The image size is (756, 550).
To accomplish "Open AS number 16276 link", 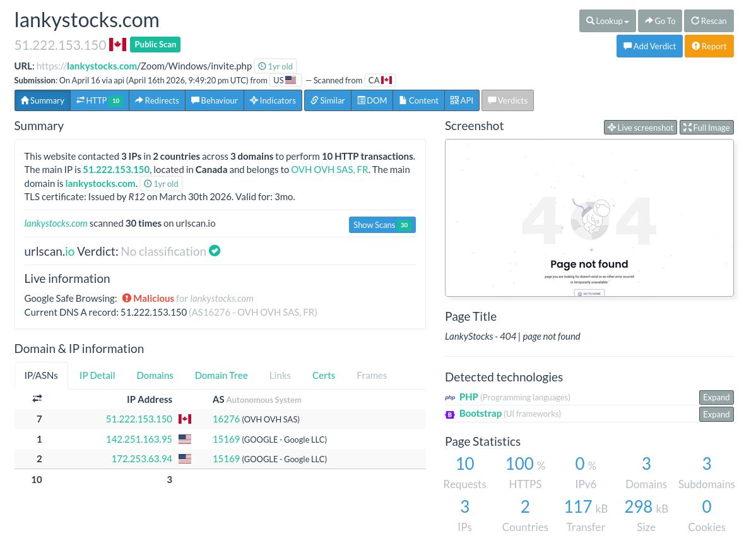I will point(226,419).
